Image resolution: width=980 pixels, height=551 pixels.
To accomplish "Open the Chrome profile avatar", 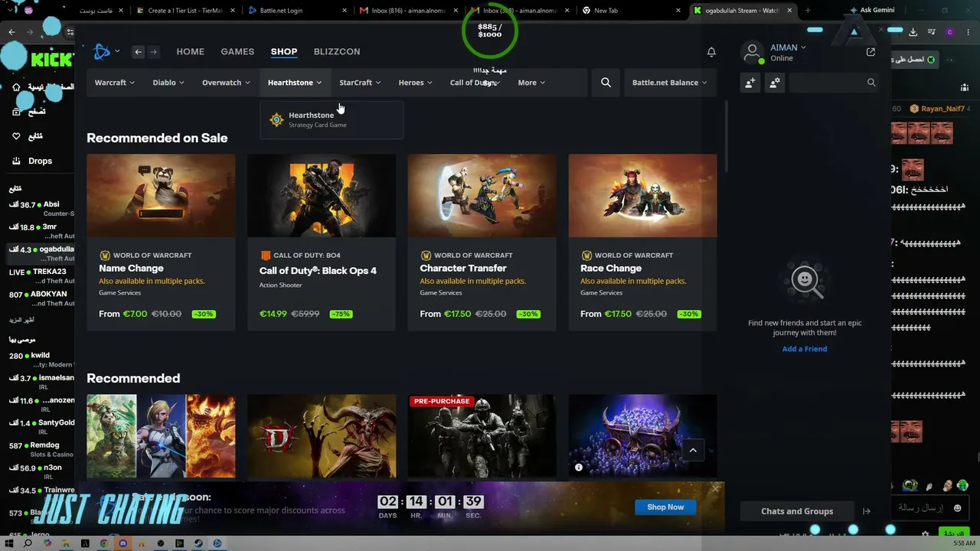I will pos(950,32).
